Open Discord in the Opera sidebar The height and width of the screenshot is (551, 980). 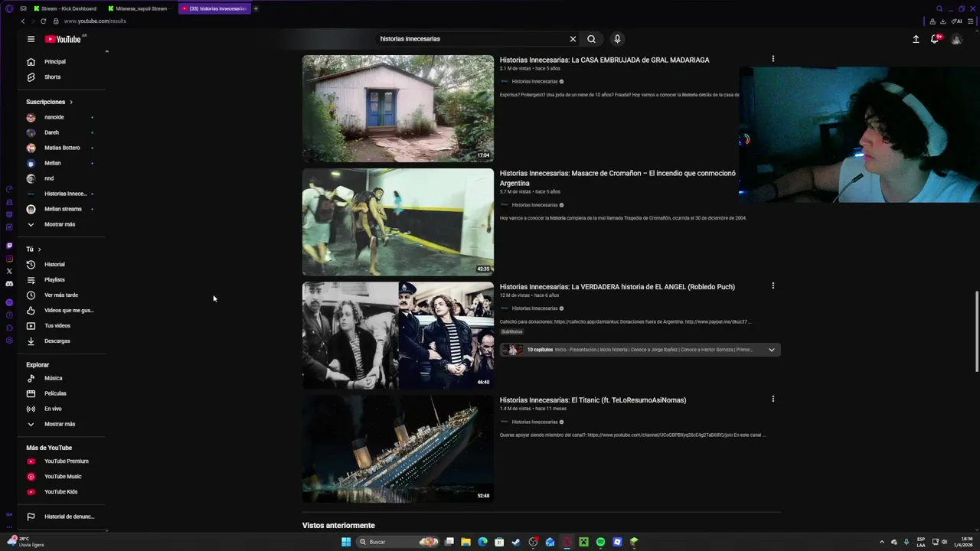click(x=9, y=283)
